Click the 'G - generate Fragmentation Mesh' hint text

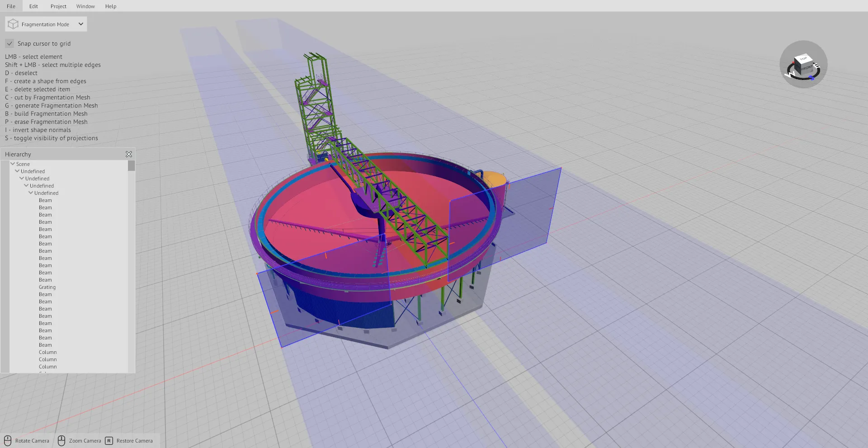51,105
